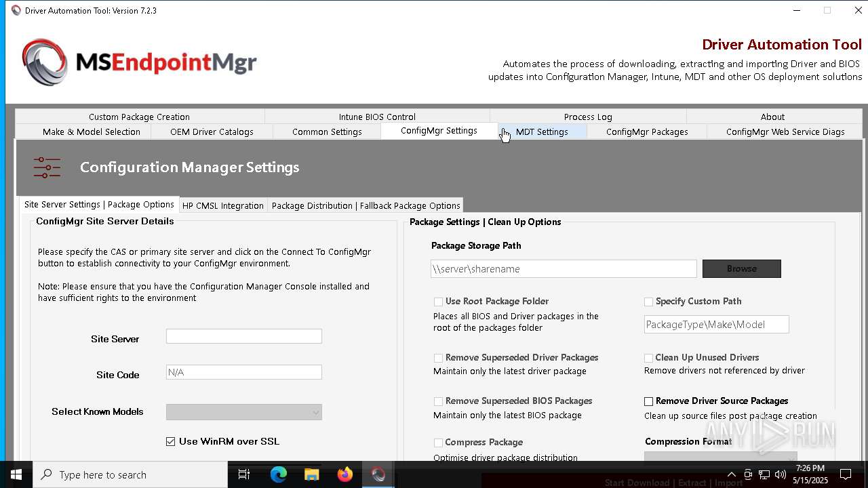Check Specify Custom Path option
Screen dimensions: 868x488
click(x=648, y=302)
